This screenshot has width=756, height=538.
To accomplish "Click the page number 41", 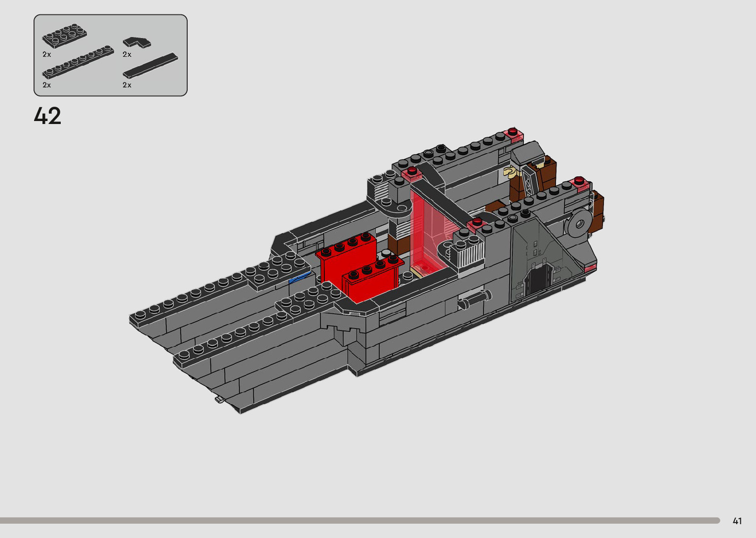I will coord(737,521).
